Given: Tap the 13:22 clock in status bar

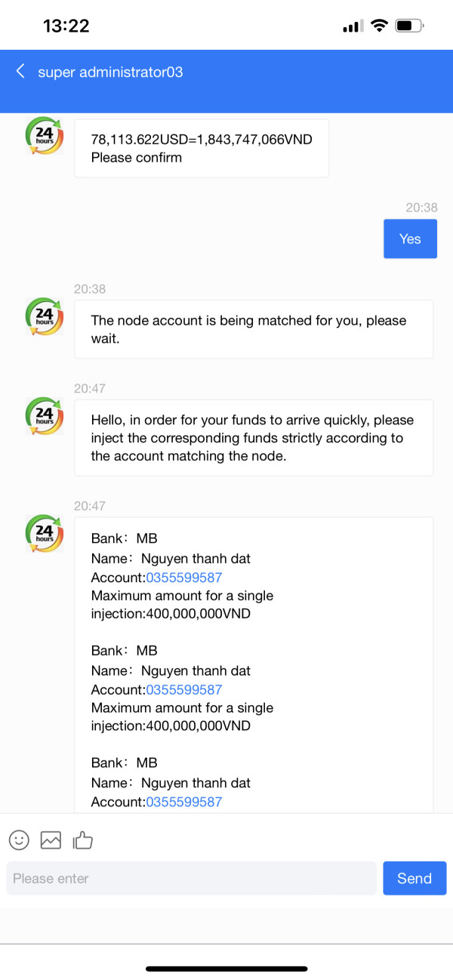Looking at the screenshot, I should point(66,26).
